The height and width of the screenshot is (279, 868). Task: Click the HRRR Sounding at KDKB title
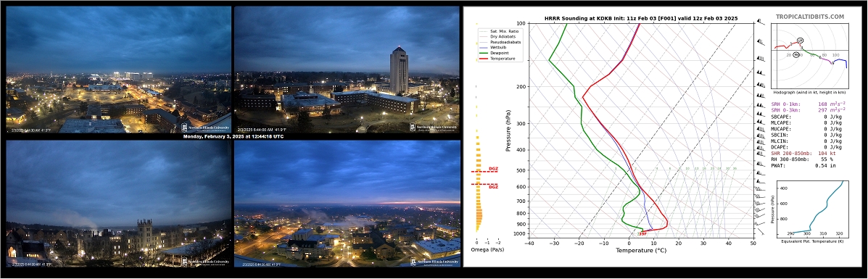click(641, 18)
